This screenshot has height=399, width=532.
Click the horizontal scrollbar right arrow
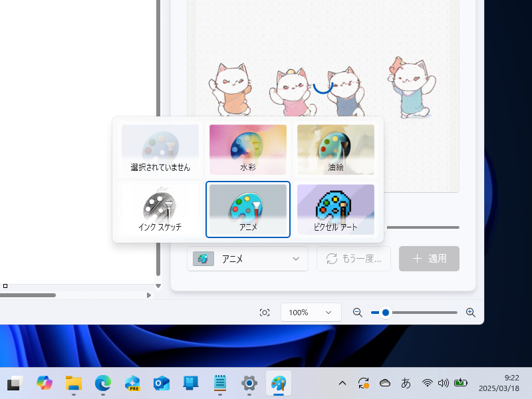point(148,295)
